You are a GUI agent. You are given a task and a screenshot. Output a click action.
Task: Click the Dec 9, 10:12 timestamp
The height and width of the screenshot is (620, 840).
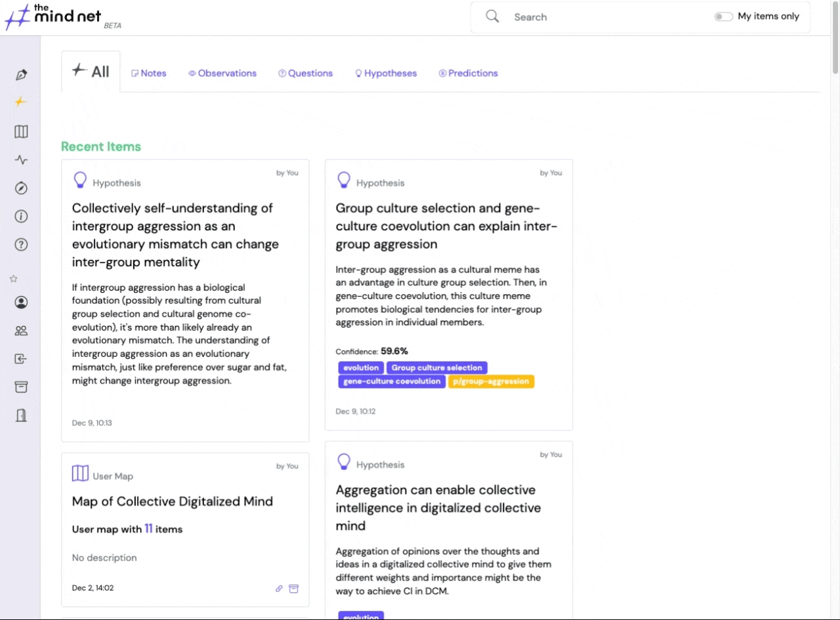tap(356, 411)
